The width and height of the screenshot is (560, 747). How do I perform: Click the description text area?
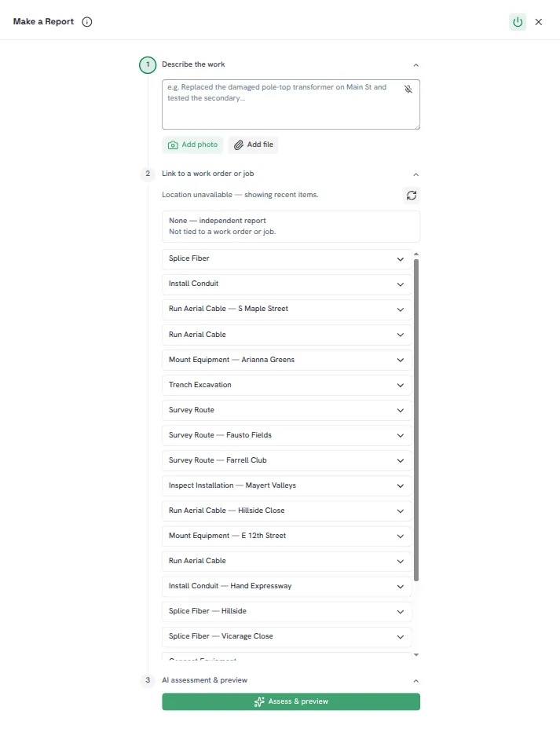[291, 104]
